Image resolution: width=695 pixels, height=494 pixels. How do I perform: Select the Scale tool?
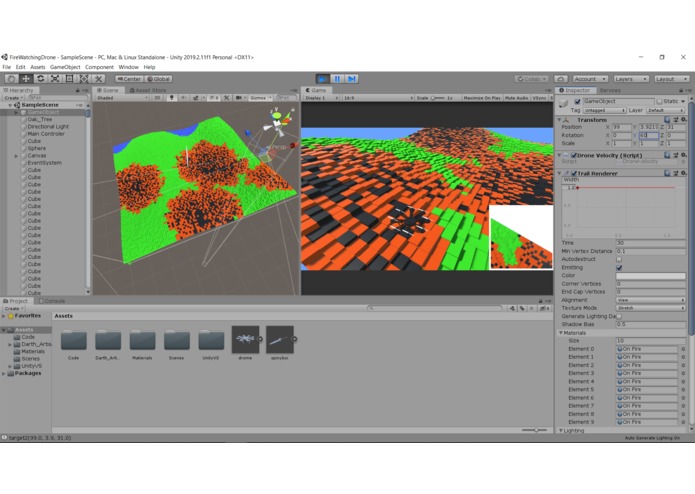[x=55, y=79]
